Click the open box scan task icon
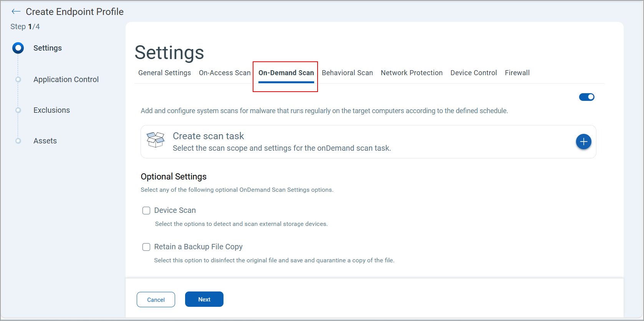644x321 pixels. 156,140
